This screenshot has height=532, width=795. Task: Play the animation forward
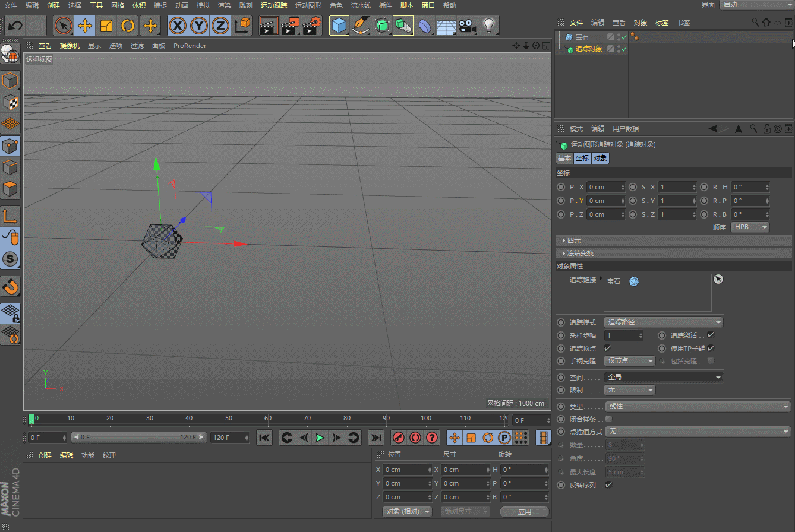click(320, 438)
